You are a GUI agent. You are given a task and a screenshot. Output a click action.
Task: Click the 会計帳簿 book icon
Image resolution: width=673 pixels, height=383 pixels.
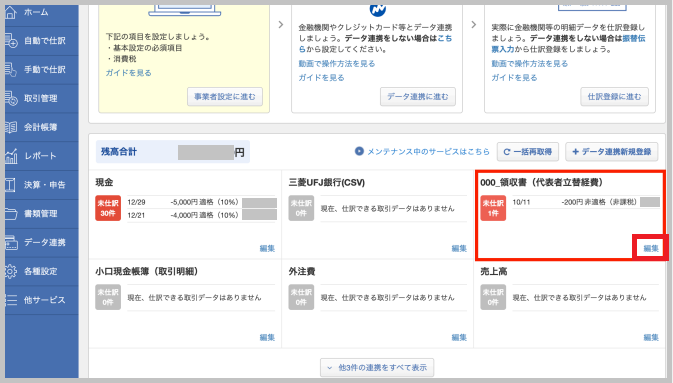click(11, 127)
